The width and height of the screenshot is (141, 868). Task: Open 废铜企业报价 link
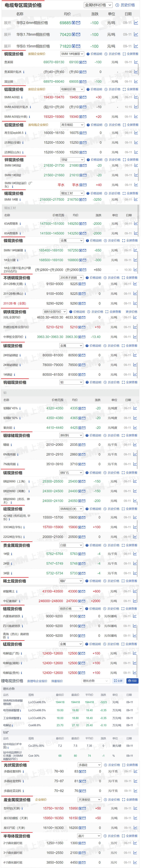(37, 54)
